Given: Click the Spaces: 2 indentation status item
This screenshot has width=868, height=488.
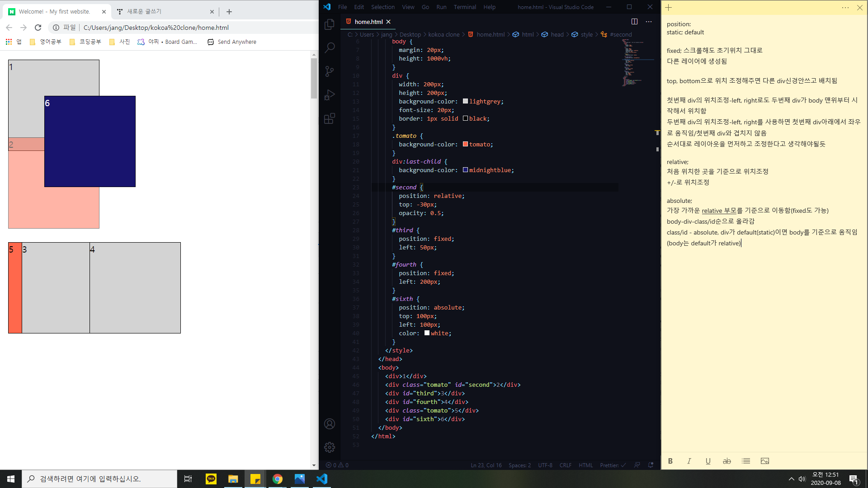Looking at the screenshot, I should [x=519, y=465].
